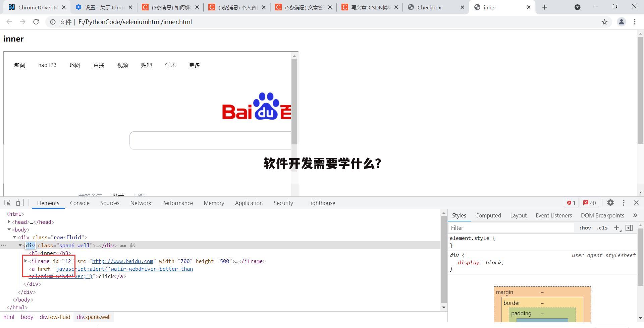Switch to the Computed styles tab
The width and height of the screenshot is (644, 328).
[488, 215]
